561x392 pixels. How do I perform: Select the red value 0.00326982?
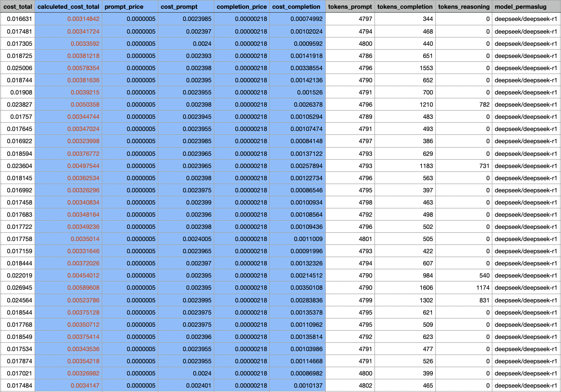coord(68,373)
